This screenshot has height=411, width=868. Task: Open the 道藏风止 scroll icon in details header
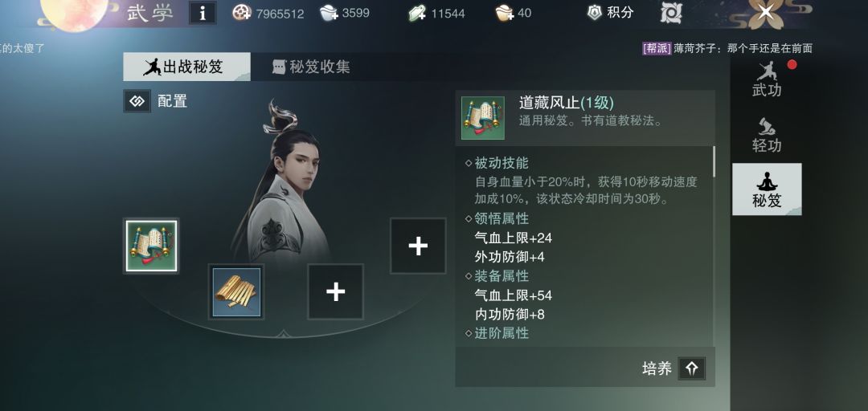[x=483, y=118]
